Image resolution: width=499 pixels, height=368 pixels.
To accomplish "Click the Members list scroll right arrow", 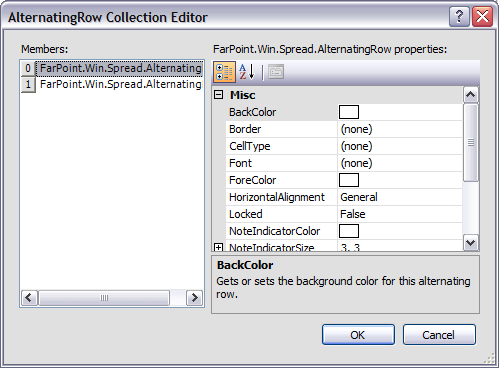I will pyautogui.click(x=194, y=298).
